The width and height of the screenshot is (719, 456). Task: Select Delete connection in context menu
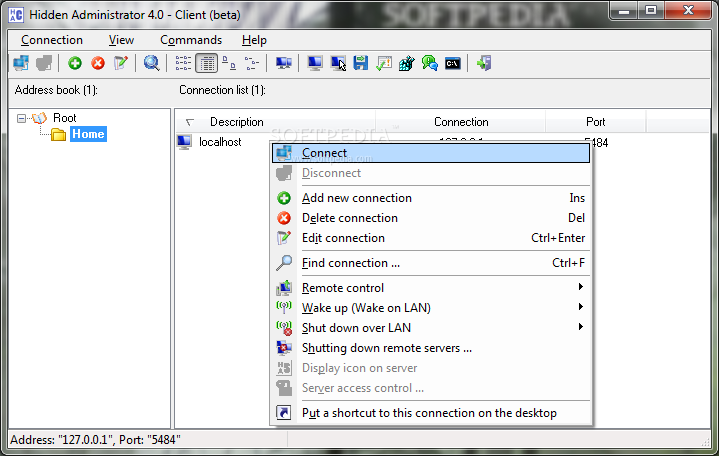[x=431, y=218]
